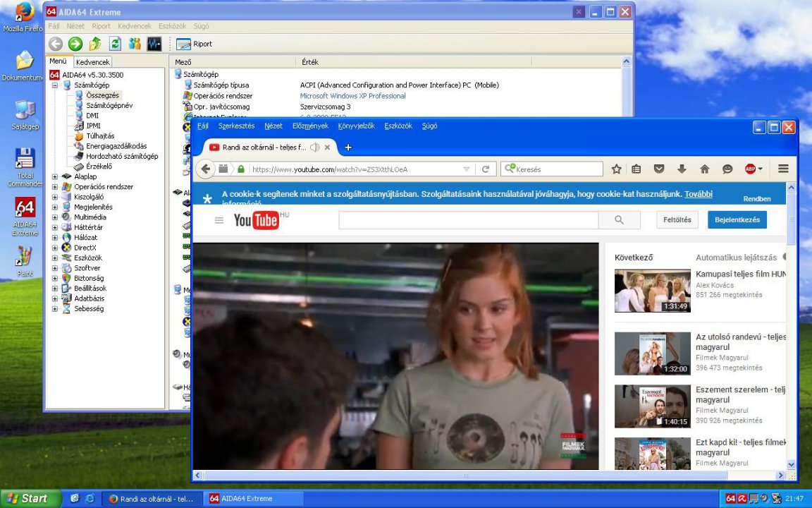Click AIDA64 up-level arrow icon
812x508 pixels.
click(x=95, y=44)
